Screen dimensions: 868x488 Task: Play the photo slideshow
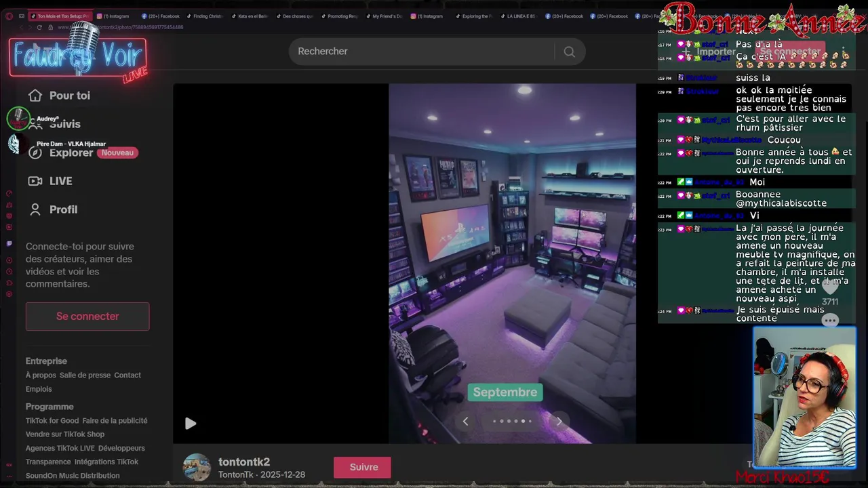(191, 424)
